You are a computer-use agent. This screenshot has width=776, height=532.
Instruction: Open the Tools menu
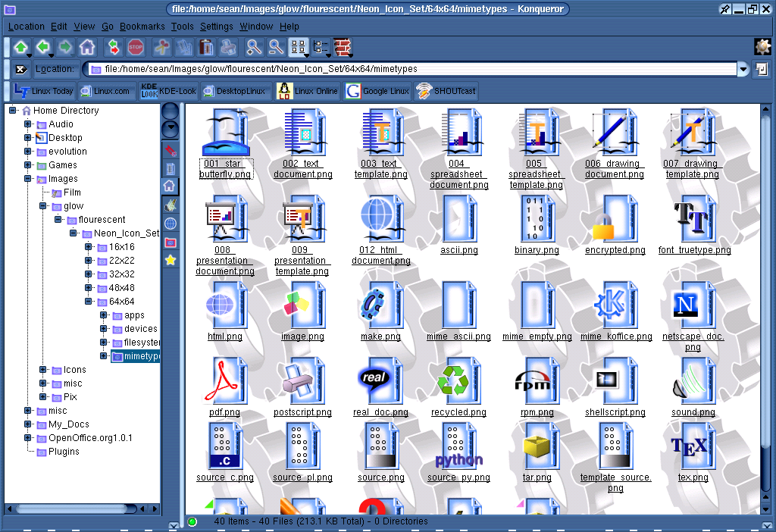182,27
